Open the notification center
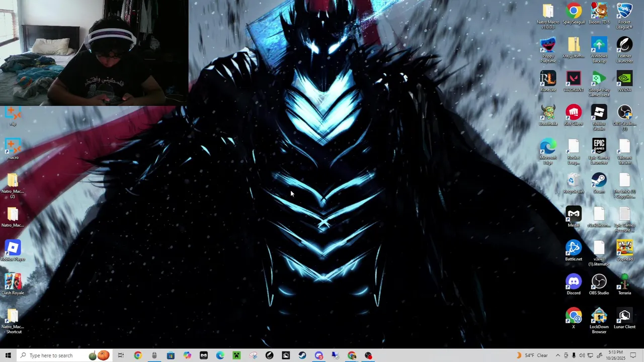The height and width of the screenshot is (362, 644). point(633,355)
